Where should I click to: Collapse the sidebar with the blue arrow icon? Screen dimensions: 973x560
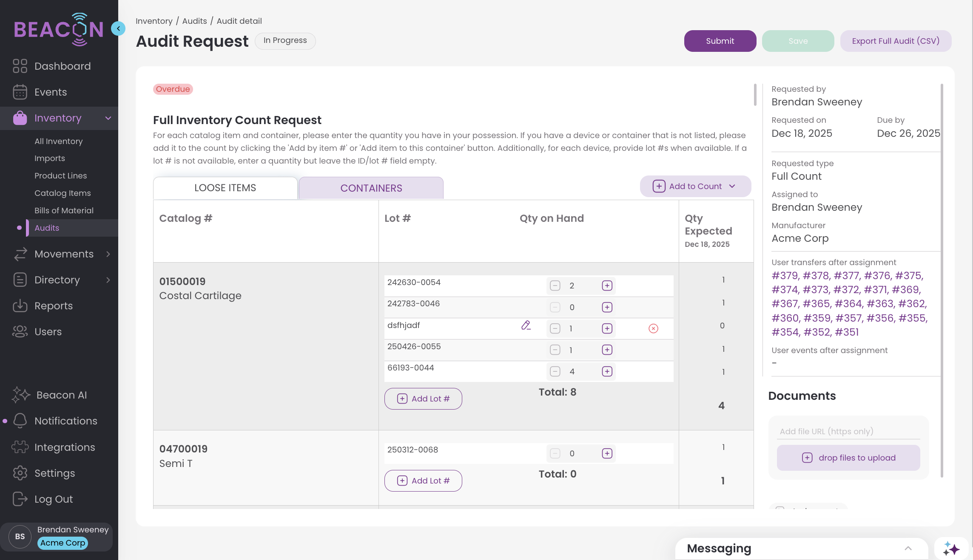(x=118, y=28)
